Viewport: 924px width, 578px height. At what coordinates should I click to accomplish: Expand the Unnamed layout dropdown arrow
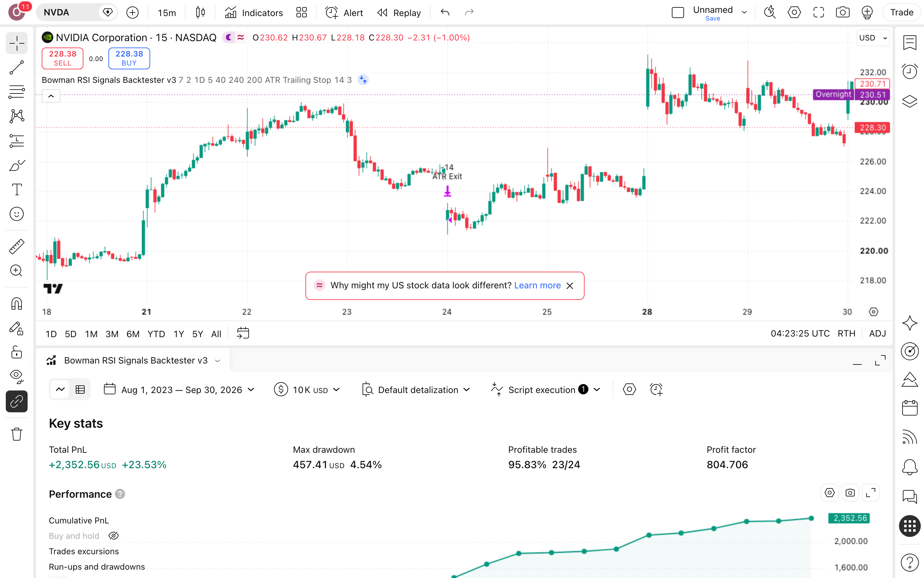(x=745, y=13)
